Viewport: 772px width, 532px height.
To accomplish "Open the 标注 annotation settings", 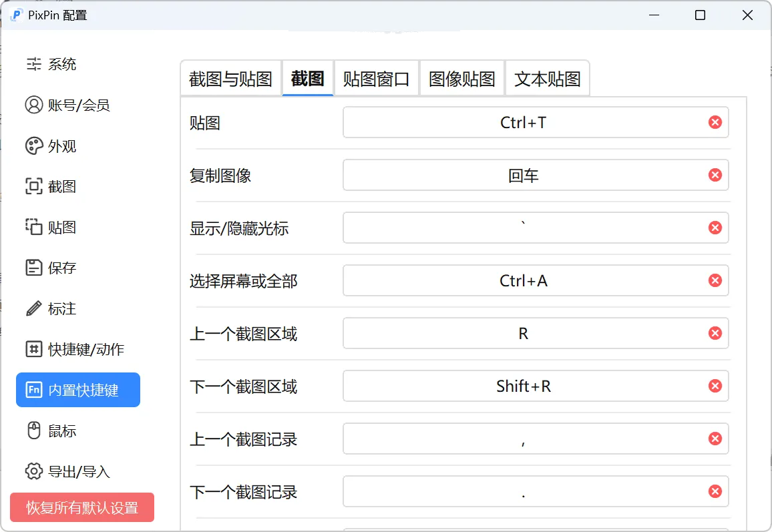I will 60,308.
